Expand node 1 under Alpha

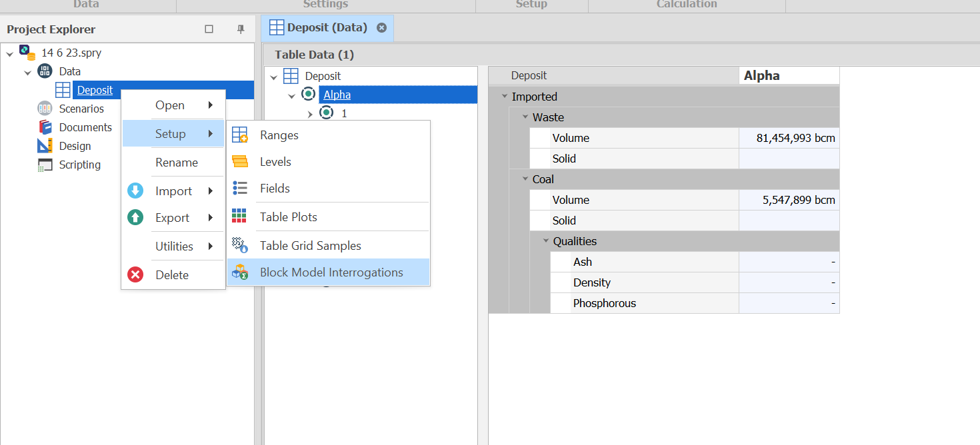309,114
